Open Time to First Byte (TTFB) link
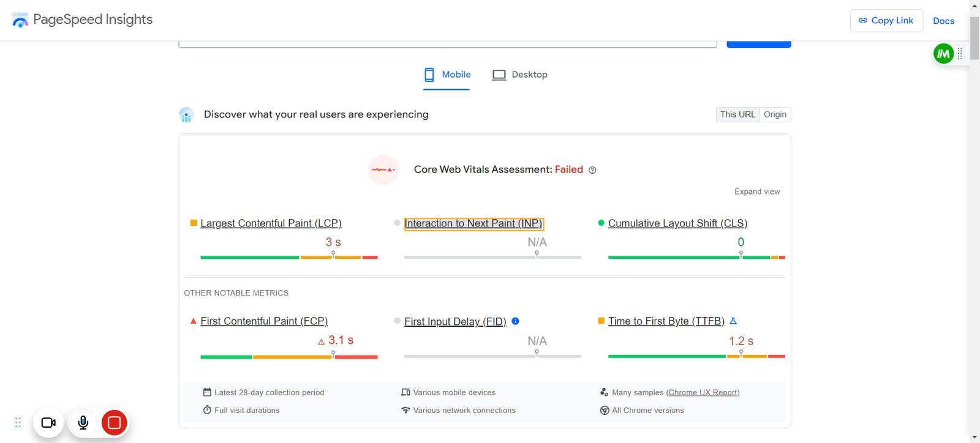 click(x=666, y=321)
